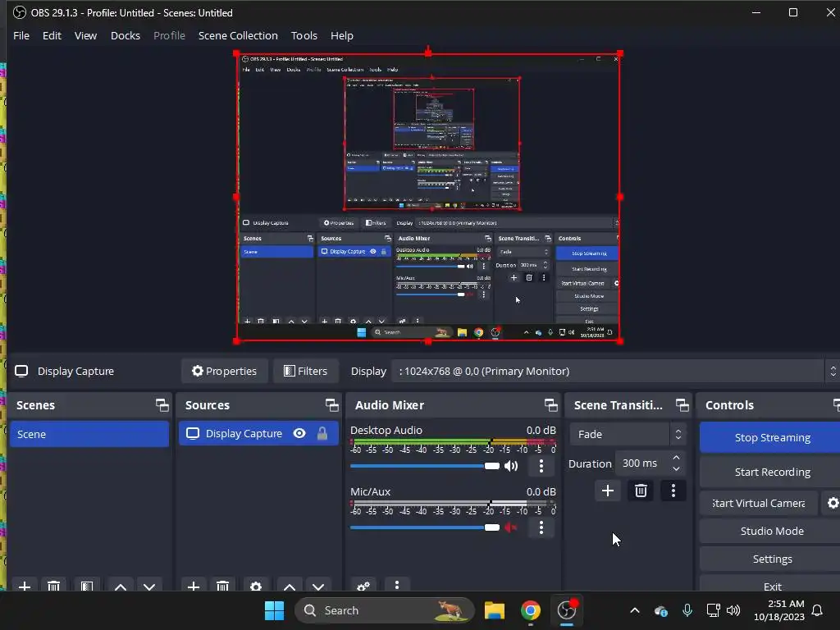
Task: Open the Windows Start menu
Action: click(x=274, y=610)
